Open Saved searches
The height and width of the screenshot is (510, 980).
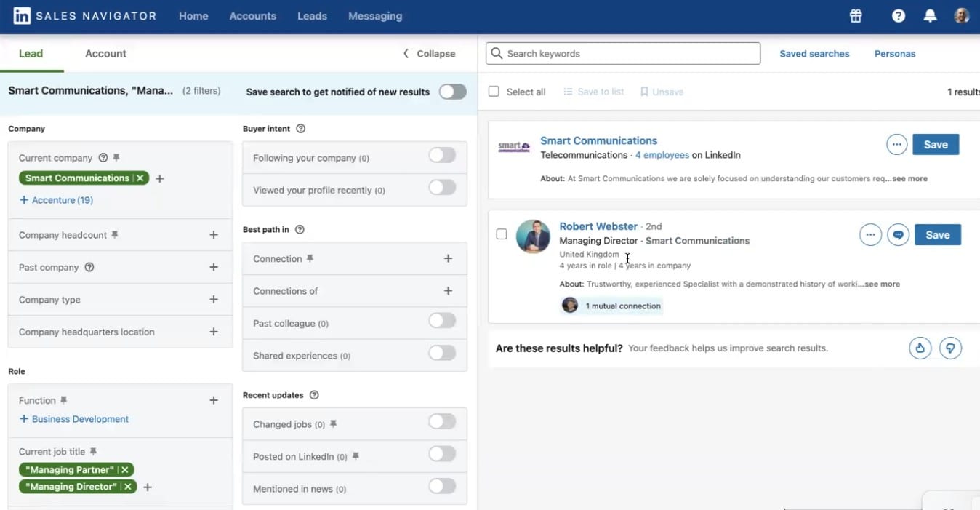[x=814, y=54]
